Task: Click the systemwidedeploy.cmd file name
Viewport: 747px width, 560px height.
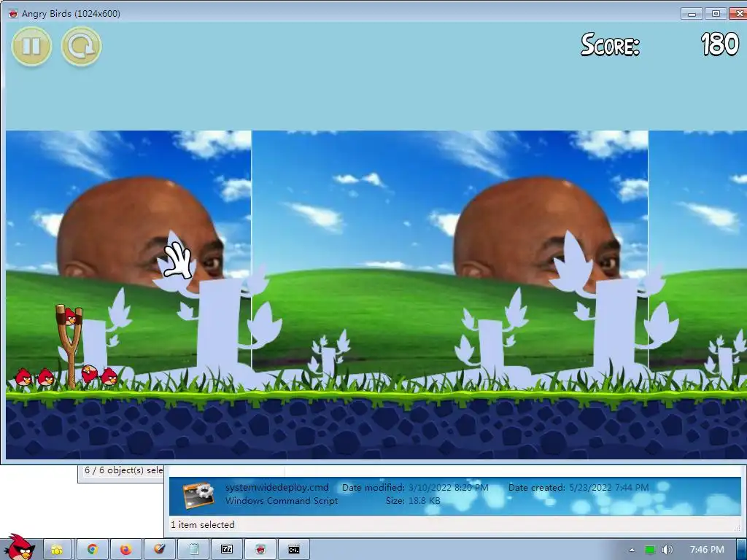Action: tap(276, 487)
